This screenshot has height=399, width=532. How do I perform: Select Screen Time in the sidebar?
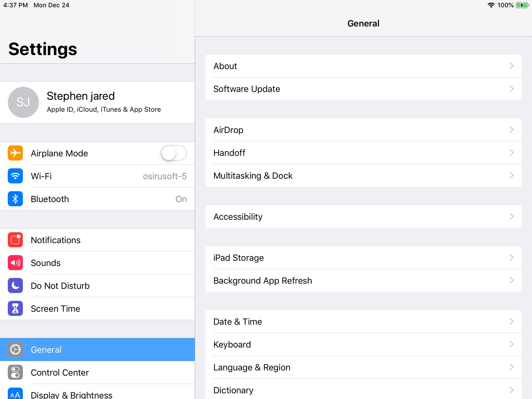97,308
